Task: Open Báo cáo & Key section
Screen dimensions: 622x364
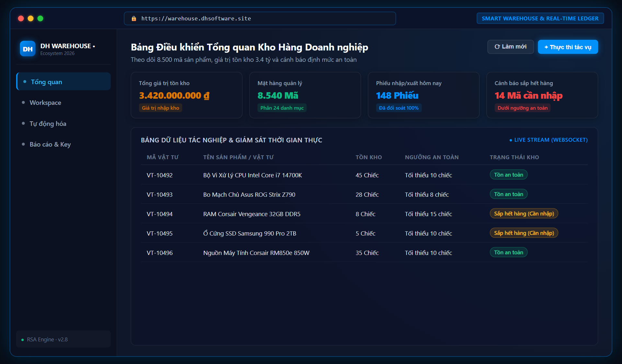Action: pyautogui.click(x=63, y=144)
